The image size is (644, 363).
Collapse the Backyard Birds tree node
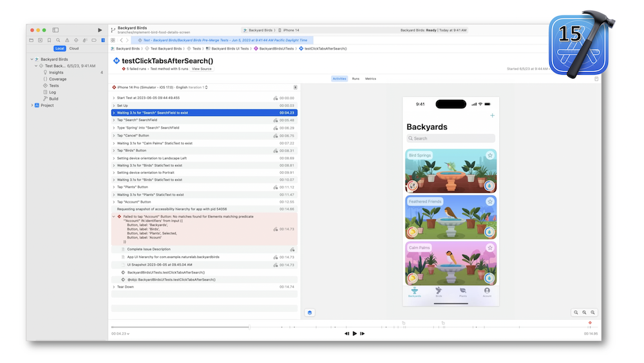coord(32,59)
